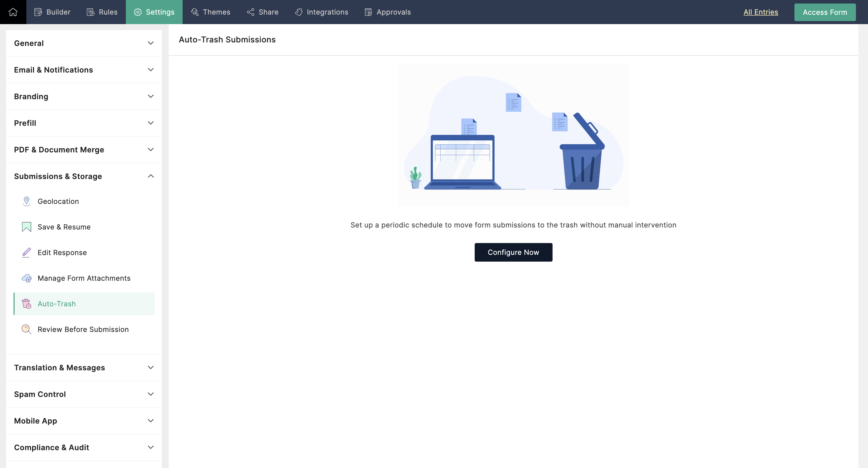Click the Share nodes icon
The image size is (868, 468).
250,12
